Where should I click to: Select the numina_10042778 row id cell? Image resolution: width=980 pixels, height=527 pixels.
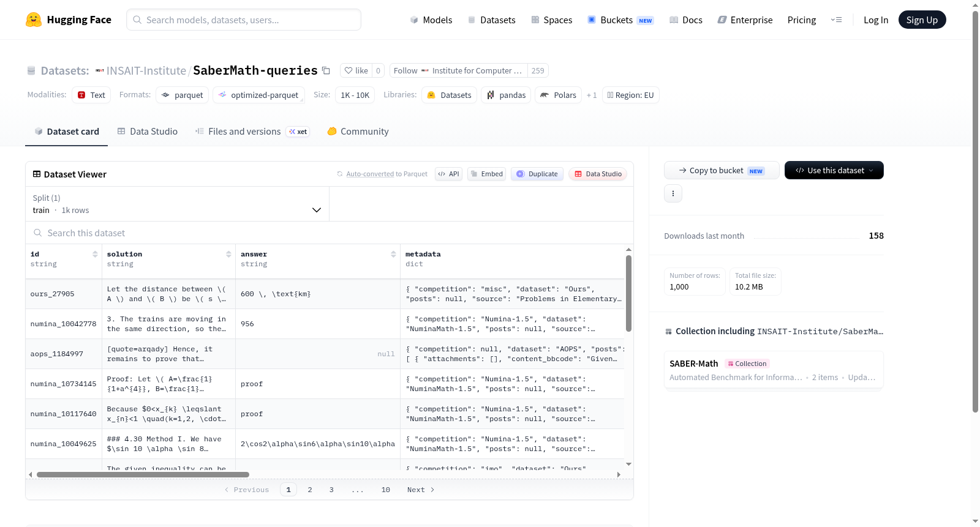64,324
